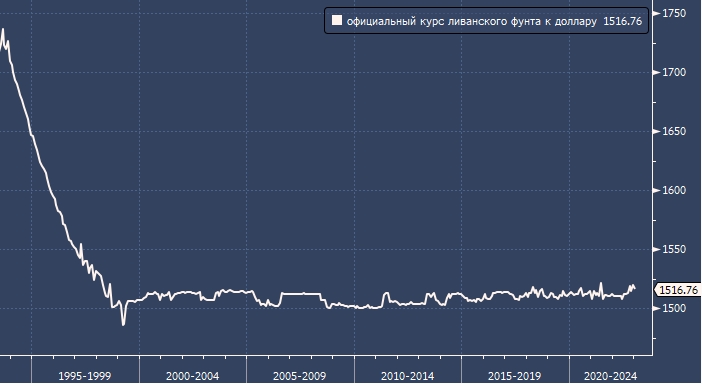The height and width of the screenshot is (384, 702).
Task: Click the 1550 y-axis label
Action: pos(674,249)
